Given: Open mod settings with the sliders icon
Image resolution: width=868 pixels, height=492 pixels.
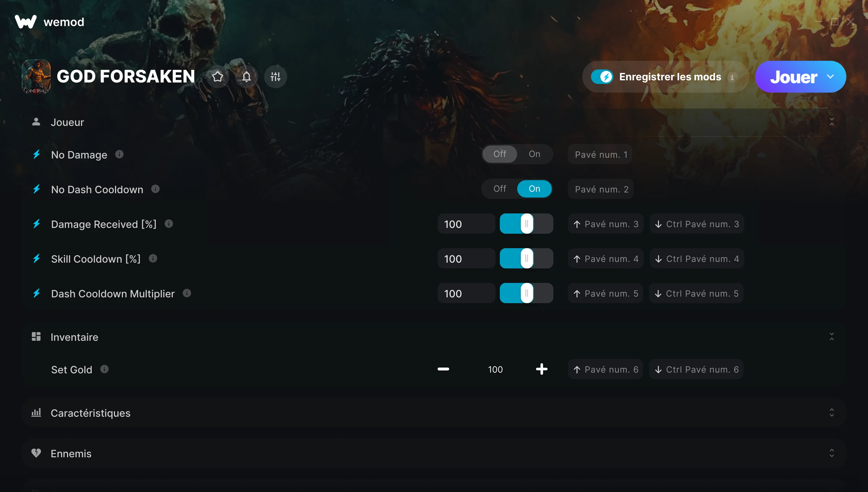Looking at the screenshot, I should [x=275, y=77].
